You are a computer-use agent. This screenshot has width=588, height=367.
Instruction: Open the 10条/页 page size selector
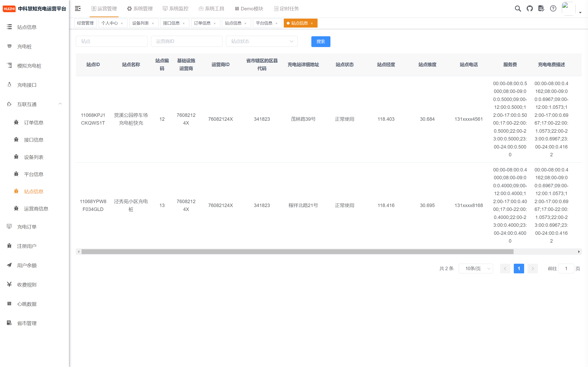(x=475, y=269)
